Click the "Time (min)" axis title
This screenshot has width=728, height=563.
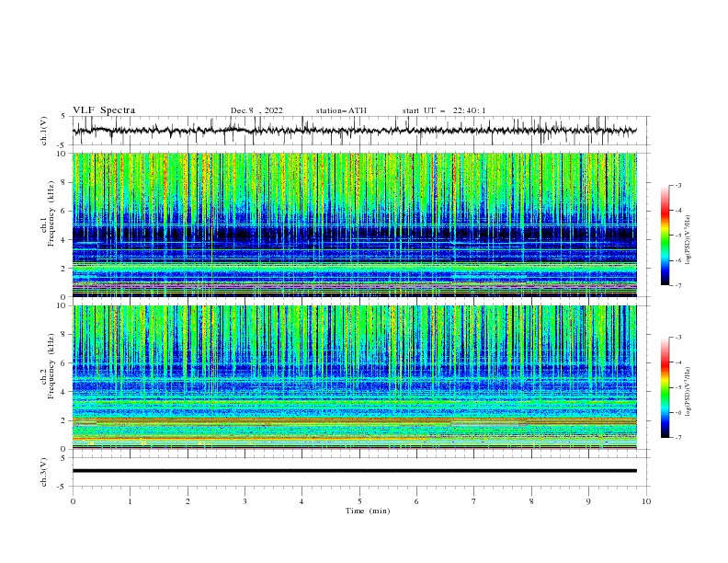368,511
